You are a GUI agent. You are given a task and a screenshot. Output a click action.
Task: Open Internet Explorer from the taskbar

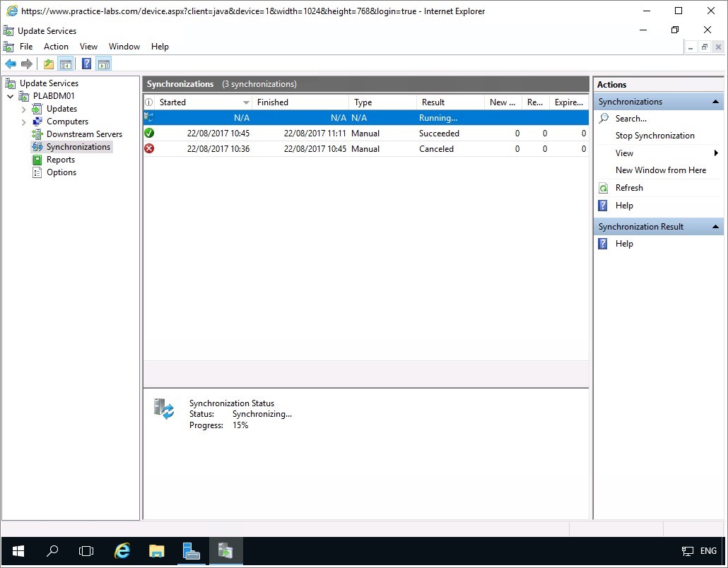(123, 551)
